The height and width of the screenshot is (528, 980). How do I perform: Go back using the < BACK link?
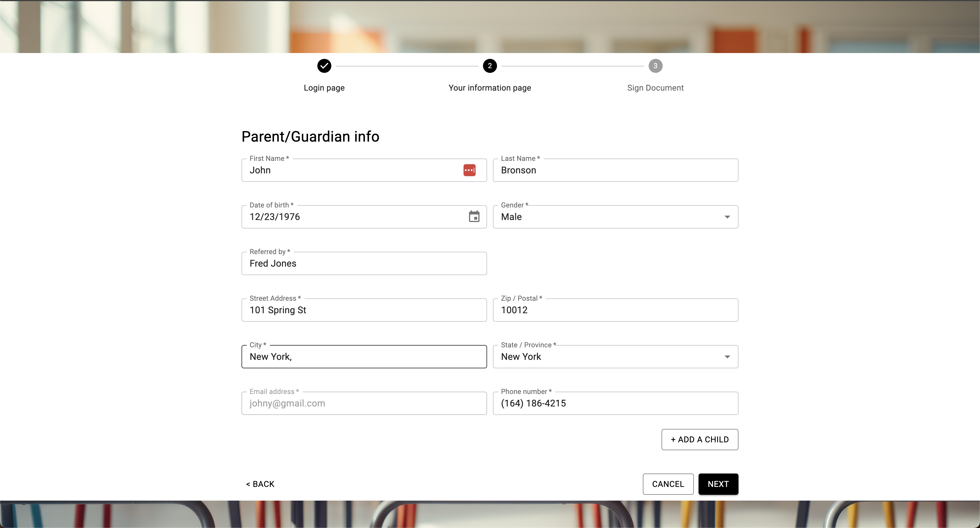(260, 484)
